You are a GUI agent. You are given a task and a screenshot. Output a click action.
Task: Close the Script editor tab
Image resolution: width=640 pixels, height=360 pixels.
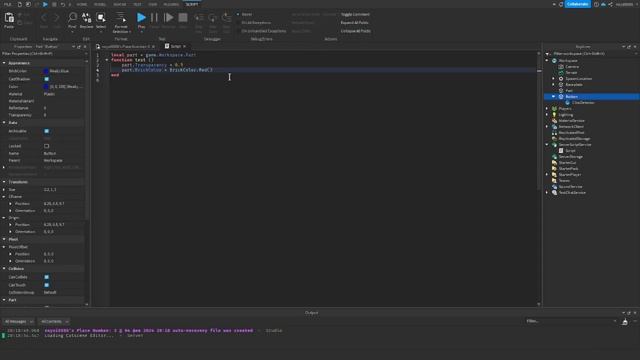[x=184, y=47]
